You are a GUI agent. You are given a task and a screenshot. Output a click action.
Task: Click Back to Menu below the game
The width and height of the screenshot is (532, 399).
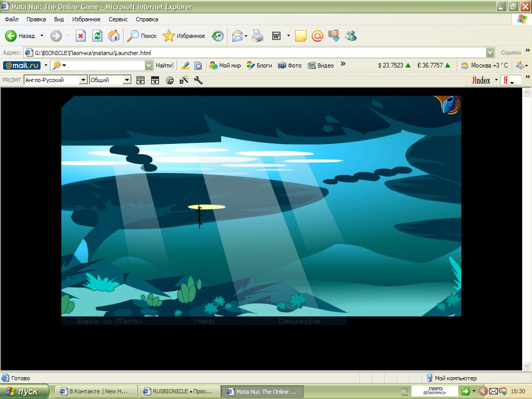(x=109, y=321)
